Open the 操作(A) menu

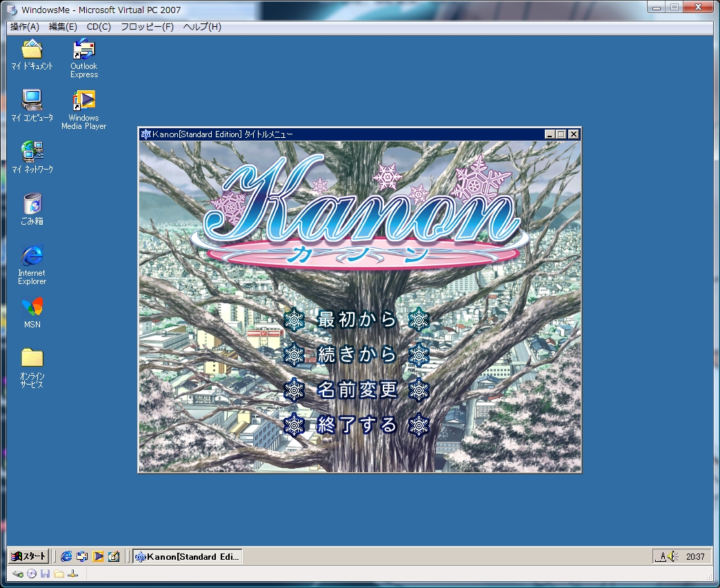[x=25, y=27]
